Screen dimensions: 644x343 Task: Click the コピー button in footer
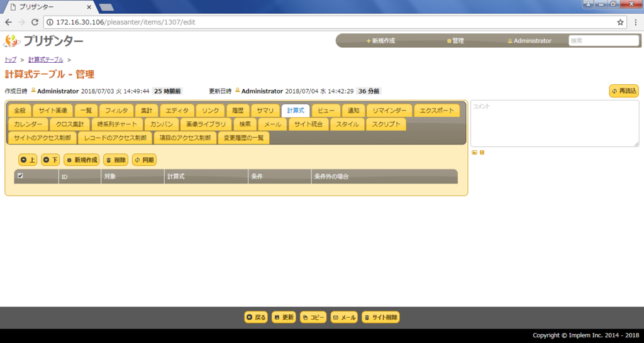pyautogui.click(x=313, y=317)
